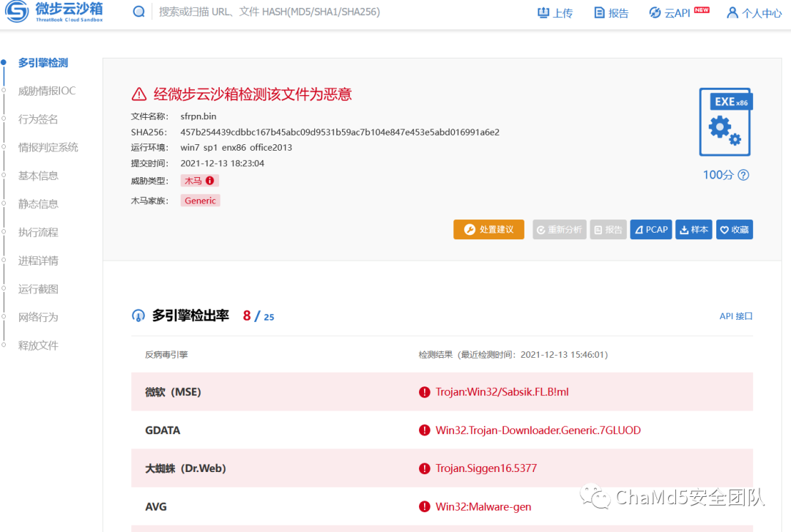Jump to 静态信息 section
The image size is (791, 532).
tap(38, 203)
